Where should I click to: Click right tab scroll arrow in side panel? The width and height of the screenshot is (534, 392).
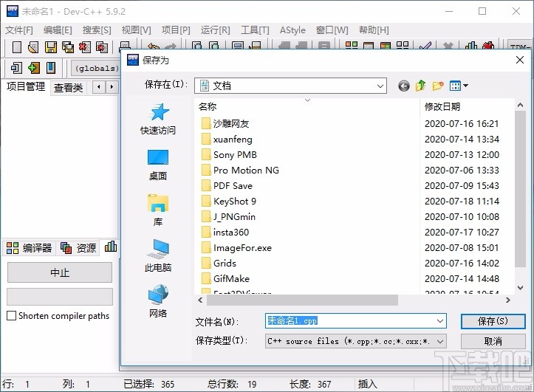click(x=112, y=87)
